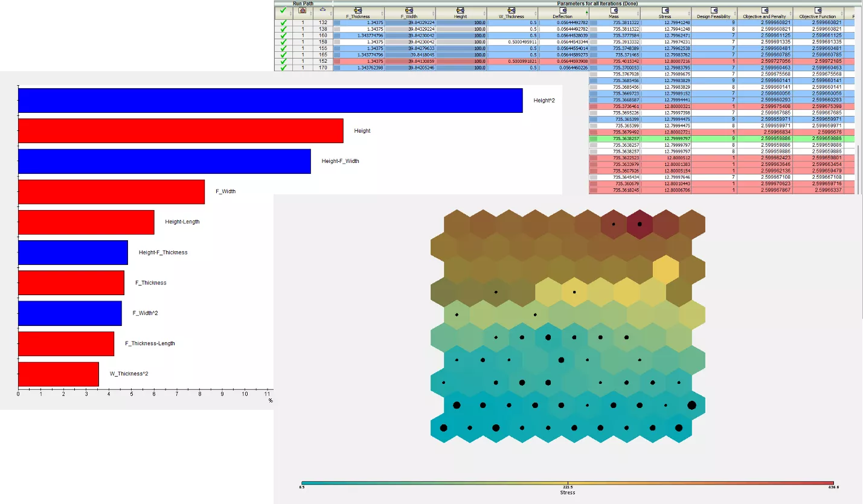Click the Objective Function column header icon
The height and width of the screenshot is (504, 863).
click(817, 11)
